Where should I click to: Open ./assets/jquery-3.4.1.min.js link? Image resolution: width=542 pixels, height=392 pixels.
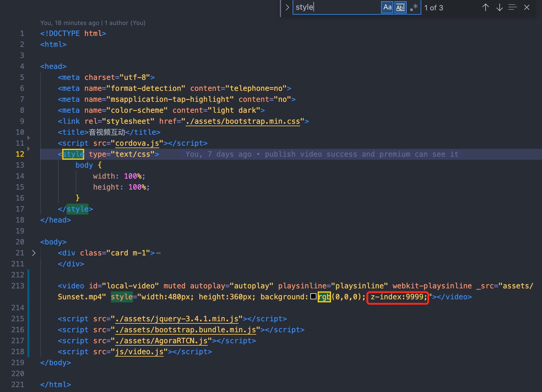tap(177, 319)
